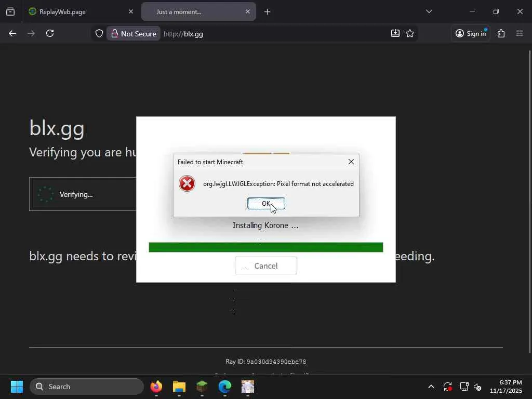Click the taskbar Search box
This screenshot has height=399, width=532.
click(x=87, y=387)
